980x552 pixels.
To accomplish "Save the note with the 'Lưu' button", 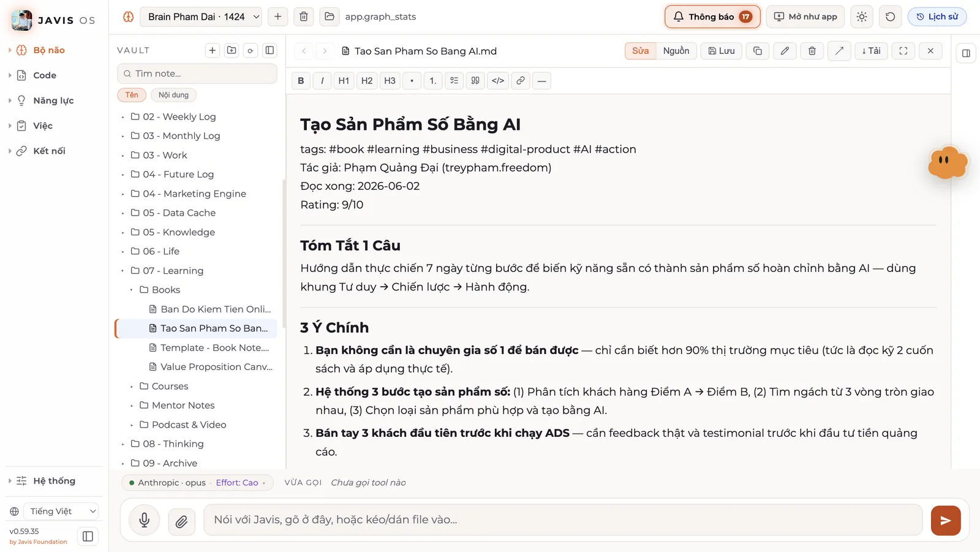I will pyautogui.click(x=722, y=51).
